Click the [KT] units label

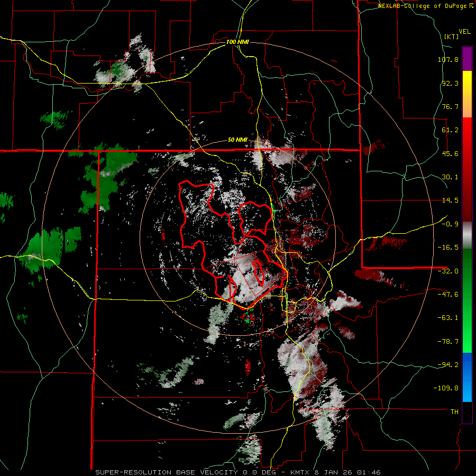click(452, 36)
